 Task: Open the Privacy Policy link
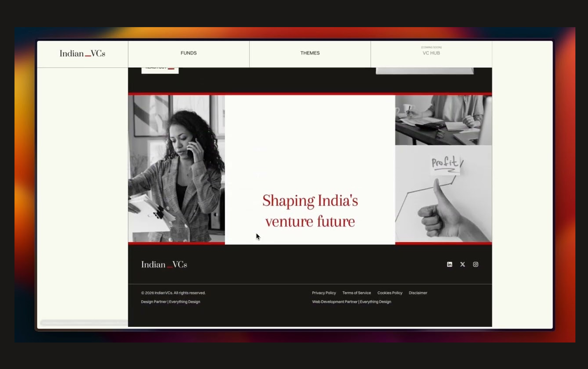(324, 293)
